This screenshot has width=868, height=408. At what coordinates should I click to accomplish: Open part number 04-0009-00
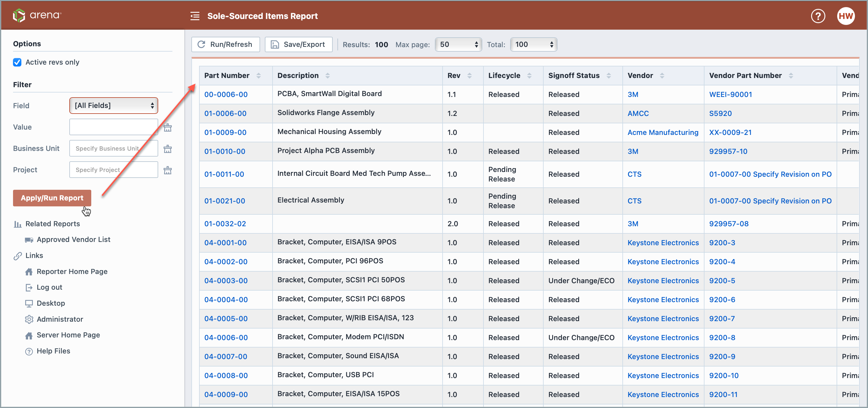(x=226, y=395)
